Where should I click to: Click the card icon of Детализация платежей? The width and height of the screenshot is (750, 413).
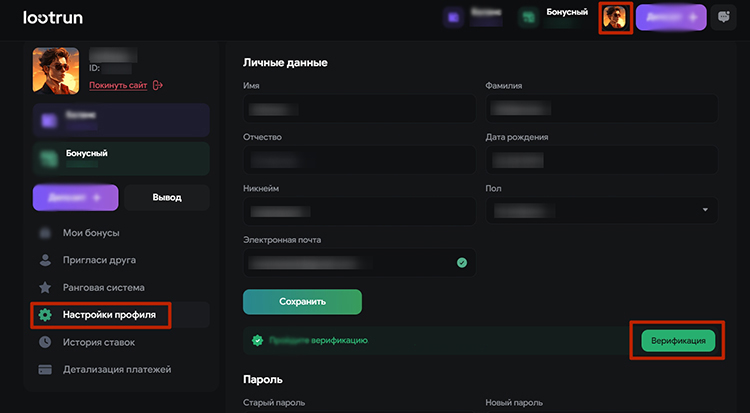[45, 369]
